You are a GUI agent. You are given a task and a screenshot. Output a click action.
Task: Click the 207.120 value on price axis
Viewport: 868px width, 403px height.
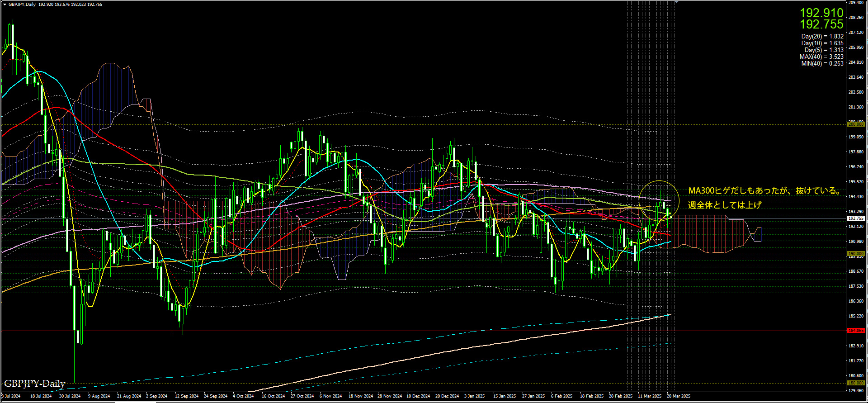856,33
